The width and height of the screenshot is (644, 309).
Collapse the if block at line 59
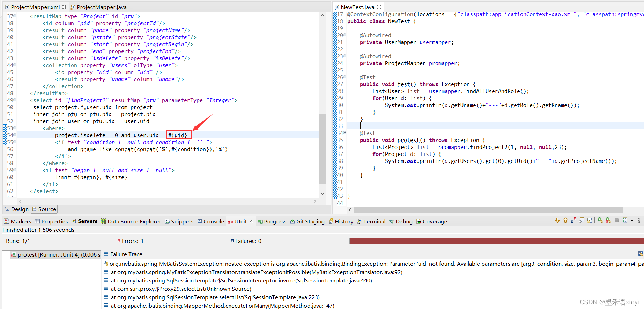pos(15,170)
